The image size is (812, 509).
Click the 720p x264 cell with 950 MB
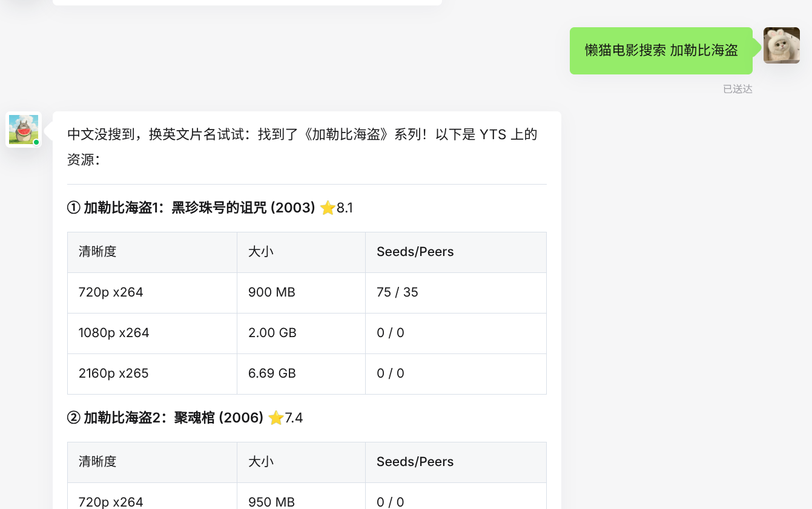(152, 496)
